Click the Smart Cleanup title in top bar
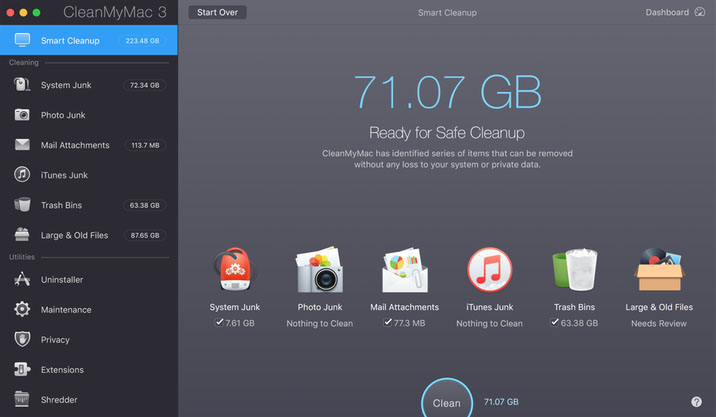The image size is (716, 417). click(x=447, y=13)
